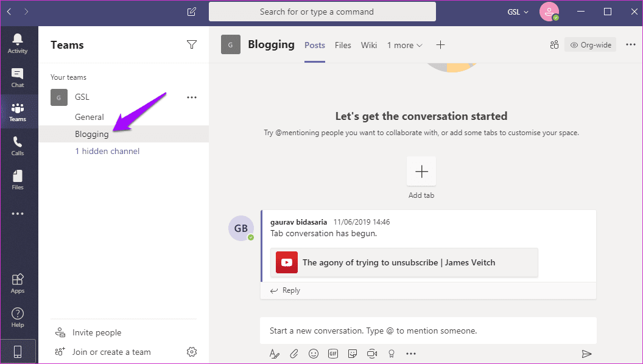Open the Format text tool

pyautogui.click(x=275, y=353)
